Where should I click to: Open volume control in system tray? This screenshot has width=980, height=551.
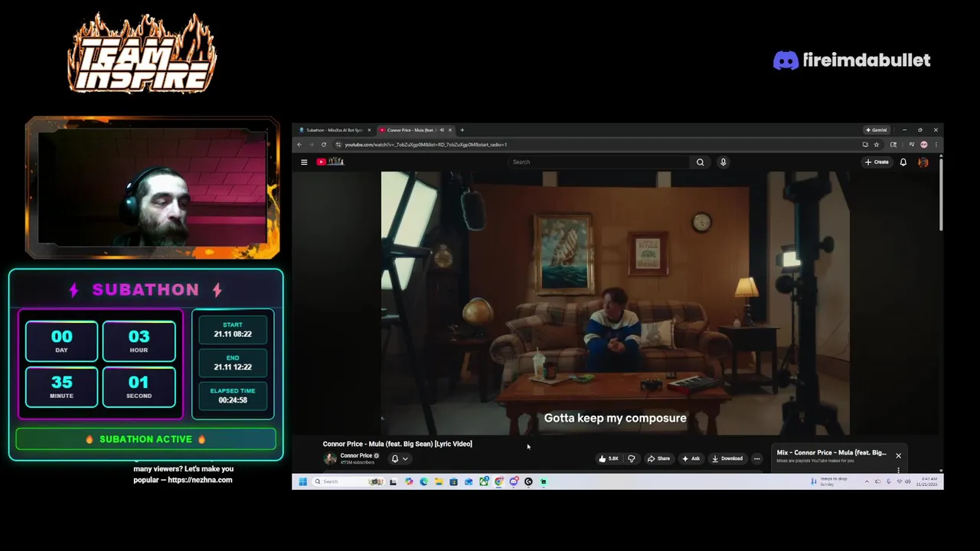coord(908,481)
